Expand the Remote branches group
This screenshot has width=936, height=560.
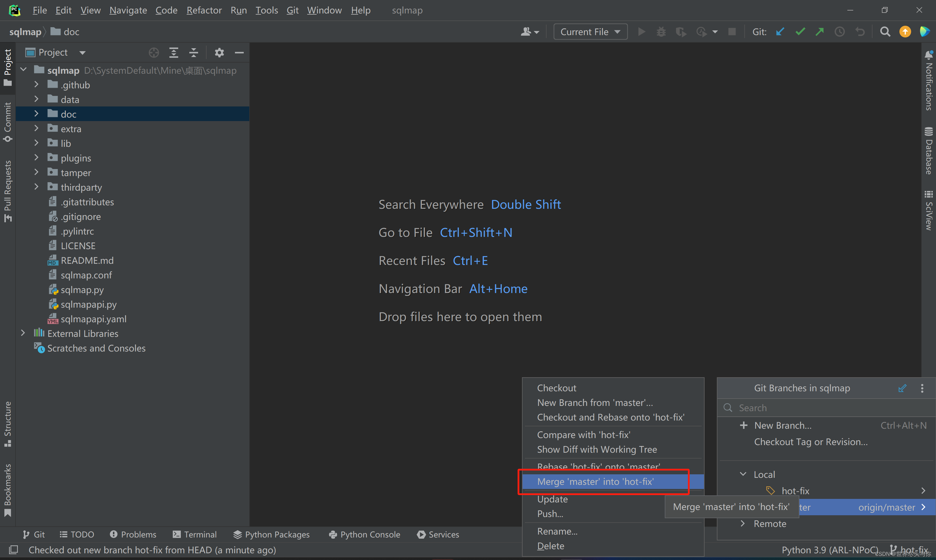click(x=743, y=523)
